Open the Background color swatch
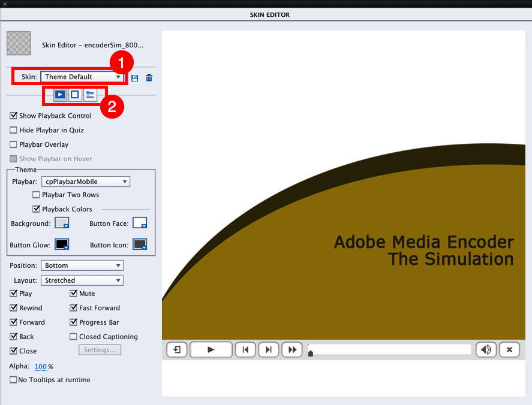Screen dimensions: 532x405 click(62, 223)
